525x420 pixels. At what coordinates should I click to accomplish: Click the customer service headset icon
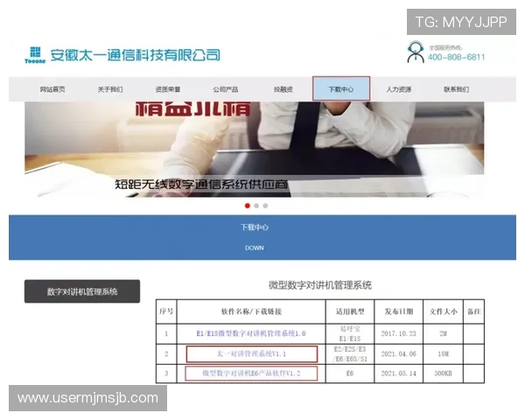pos(416,52)
